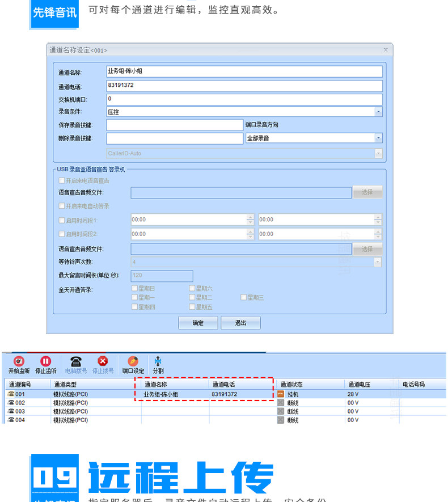The width and height of the screenshot is (448, 502).
Task: Click 挂机 status icon in row 001
Action: [281, 394]
